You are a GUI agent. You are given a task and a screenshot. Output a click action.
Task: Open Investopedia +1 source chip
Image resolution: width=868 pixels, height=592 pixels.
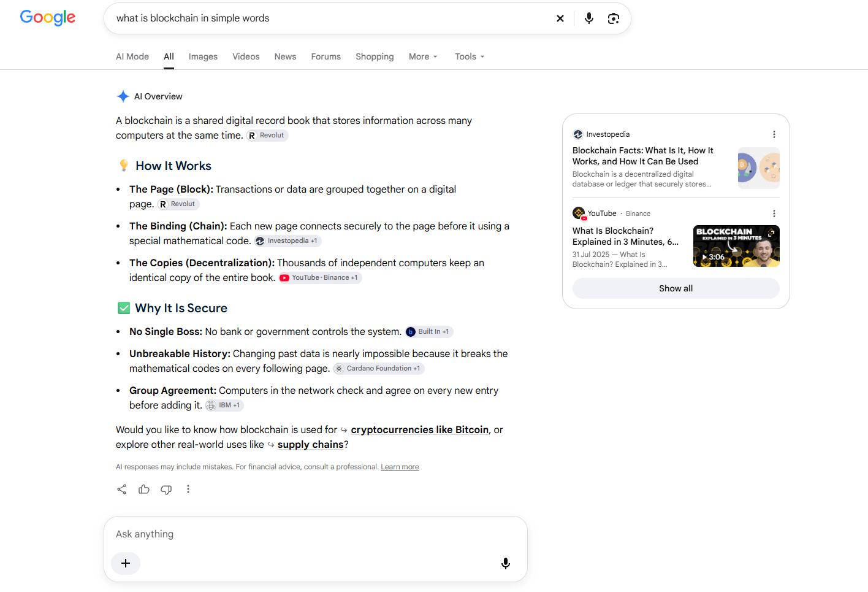tap(287, 241)
